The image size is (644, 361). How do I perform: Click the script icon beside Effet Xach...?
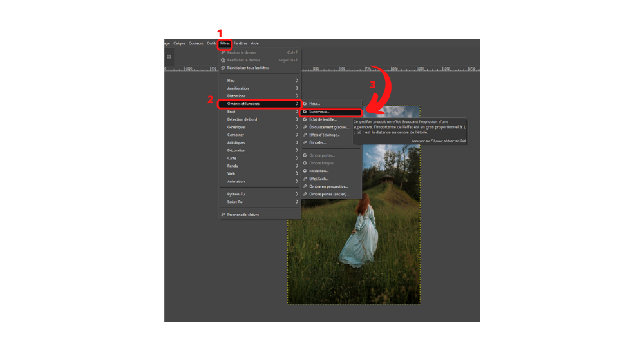point(305,179)
